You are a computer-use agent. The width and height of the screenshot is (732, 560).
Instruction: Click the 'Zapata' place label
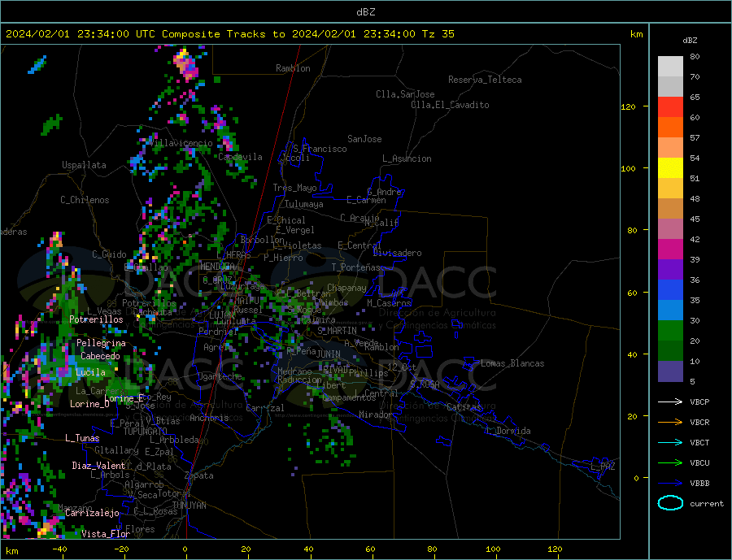tap(199, 476)
